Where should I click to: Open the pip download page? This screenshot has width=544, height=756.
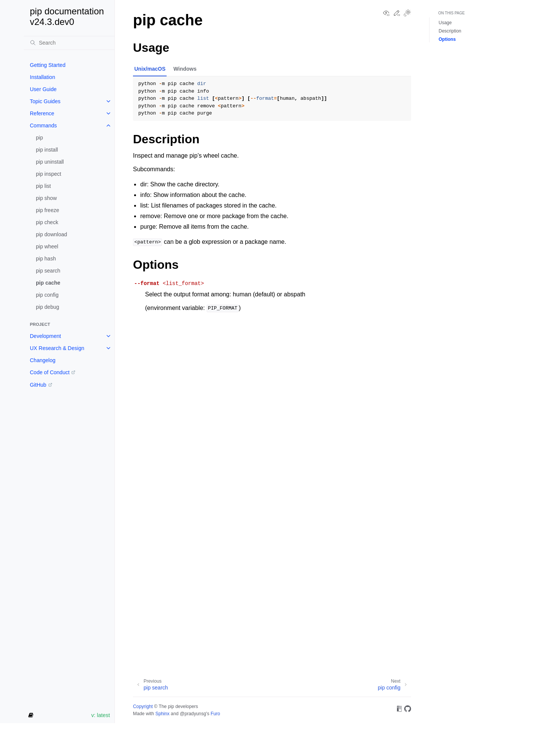[51, 234]
